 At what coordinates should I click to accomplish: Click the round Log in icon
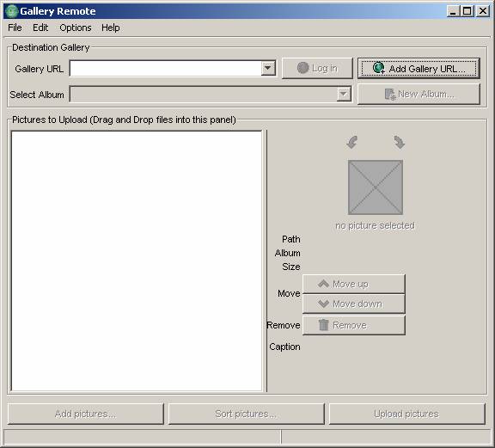click(x=302, y=68)
